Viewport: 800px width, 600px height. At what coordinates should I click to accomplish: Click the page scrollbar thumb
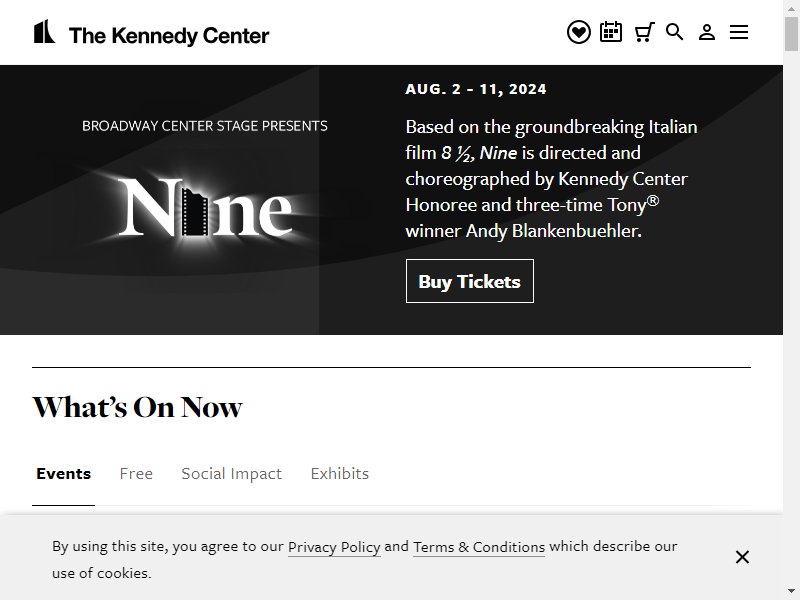click(x=791, y=34)
